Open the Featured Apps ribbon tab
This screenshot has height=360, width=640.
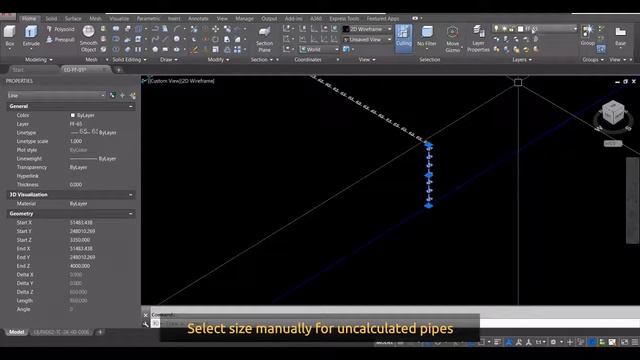(382, 18)
